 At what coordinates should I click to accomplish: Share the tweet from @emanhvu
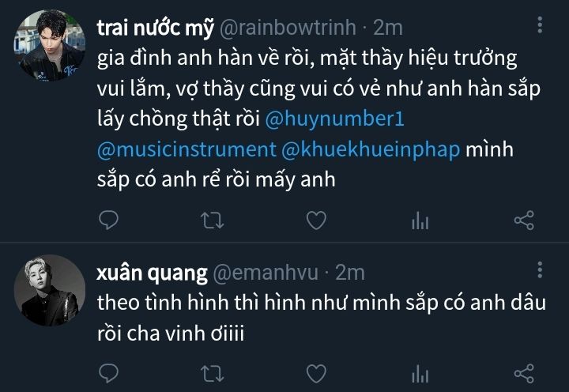coord(524,373)
